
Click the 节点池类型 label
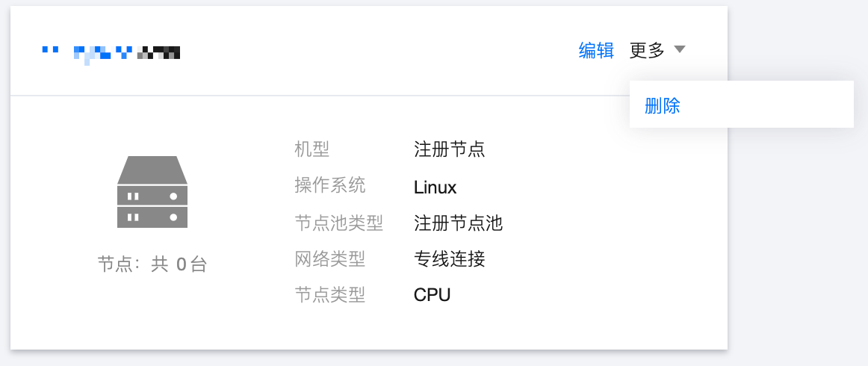(339, 223)
